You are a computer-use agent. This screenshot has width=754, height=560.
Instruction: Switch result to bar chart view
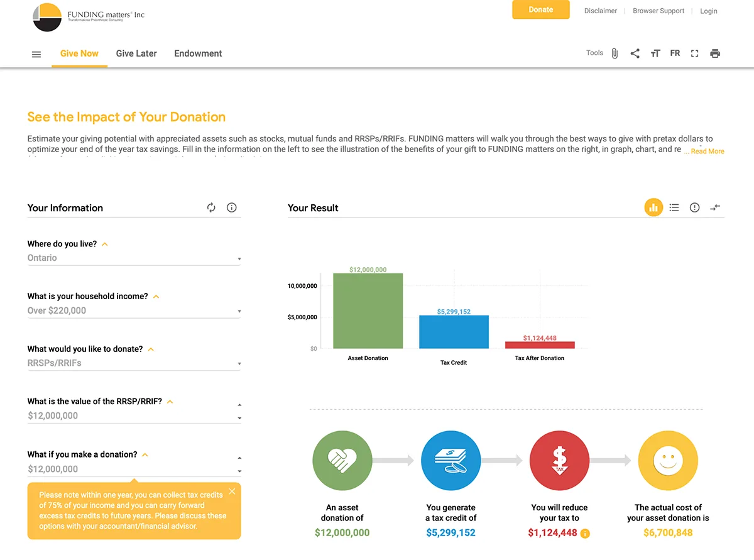(x=653, y=207)
